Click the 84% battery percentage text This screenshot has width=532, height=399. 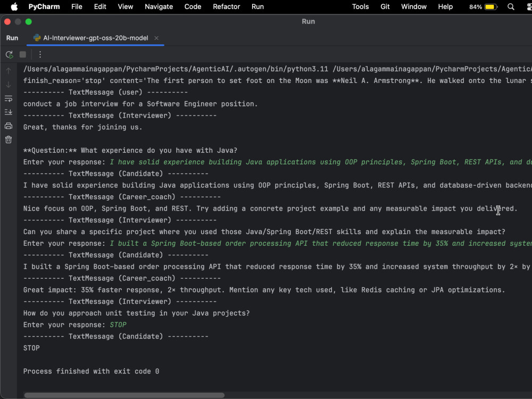tap(475, 7)
